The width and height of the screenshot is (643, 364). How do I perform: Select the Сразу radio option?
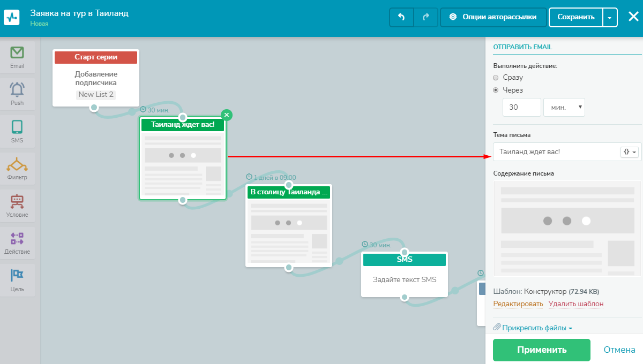coord(496,78)
